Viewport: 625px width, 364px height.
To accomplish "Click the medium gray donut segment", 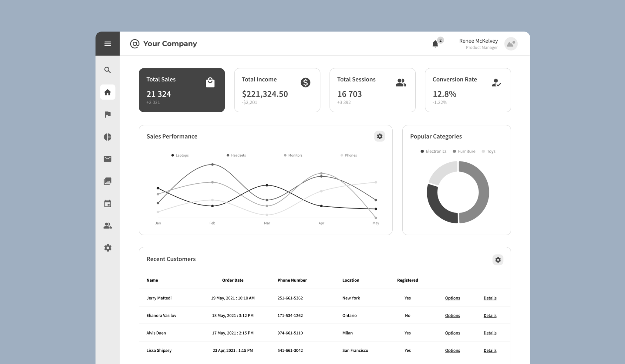I will tap(483, 192).
